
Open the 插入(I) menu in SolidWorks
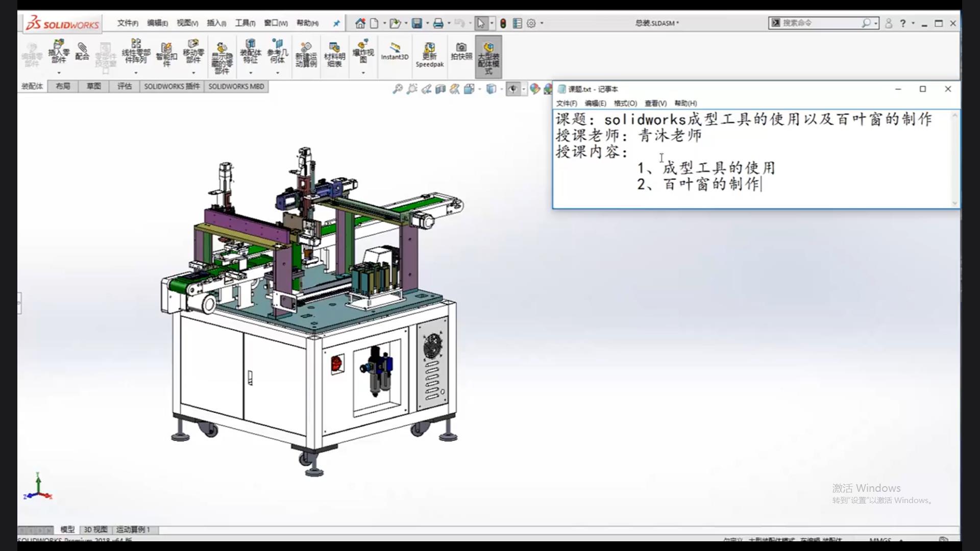click(216, 23)
